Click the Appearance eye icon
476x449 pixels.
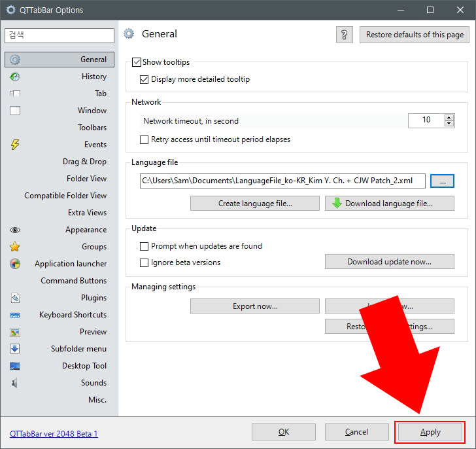tap(15, 230)
